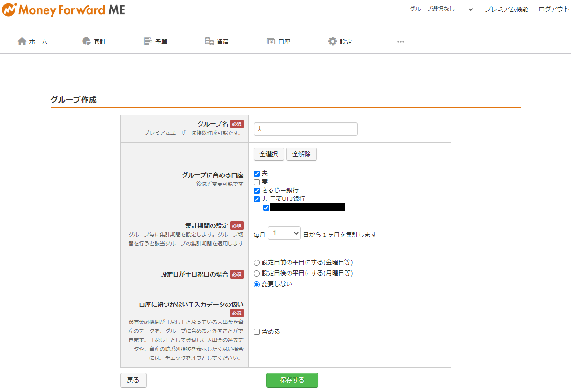Click 全解除 to deselect all accounts

(301, 154)
